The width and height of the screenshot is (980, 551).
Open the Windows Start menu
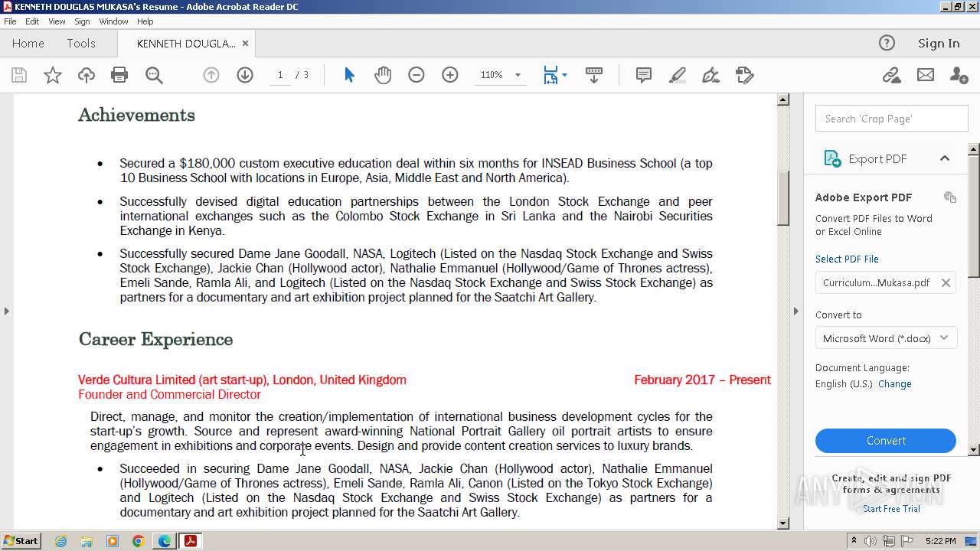click(x=21, y=541)
